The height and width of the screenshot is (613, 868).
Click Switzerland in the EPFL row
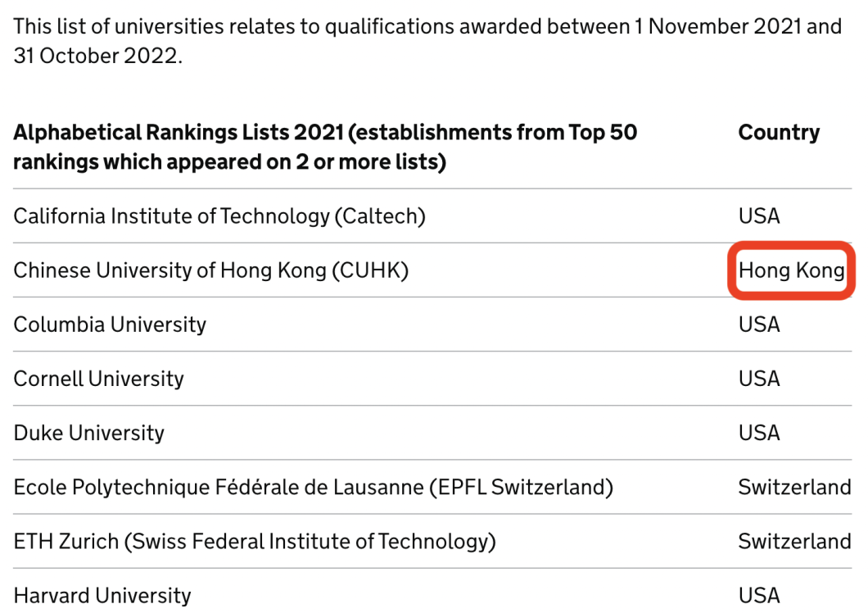point(795,487)
